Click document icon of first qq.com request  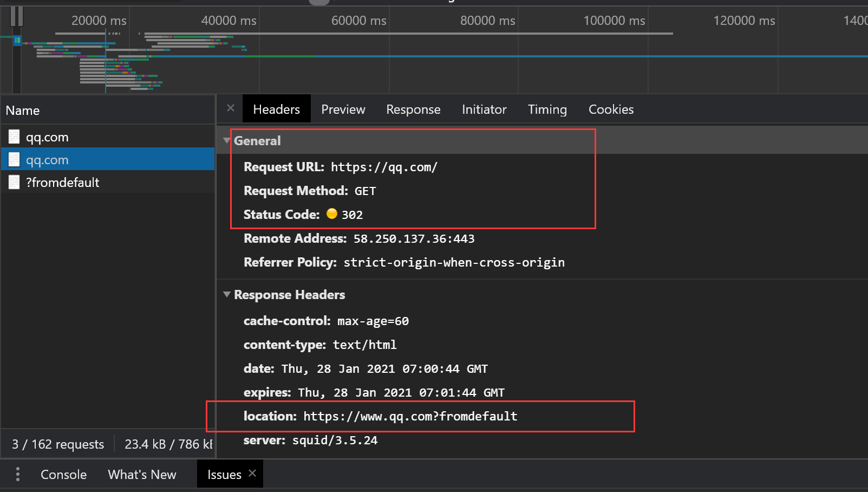[x=14, y=137]
